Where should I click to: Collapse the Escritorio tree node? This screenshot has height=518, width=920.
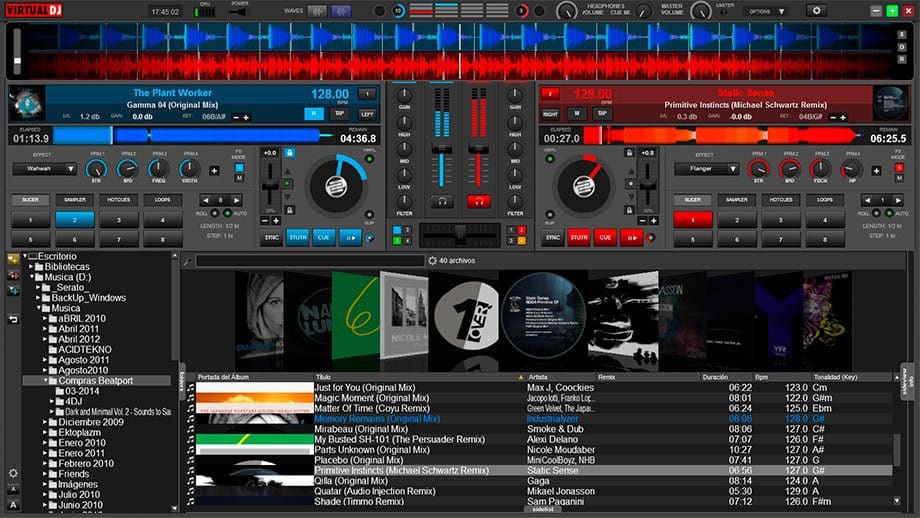[25, 256]
